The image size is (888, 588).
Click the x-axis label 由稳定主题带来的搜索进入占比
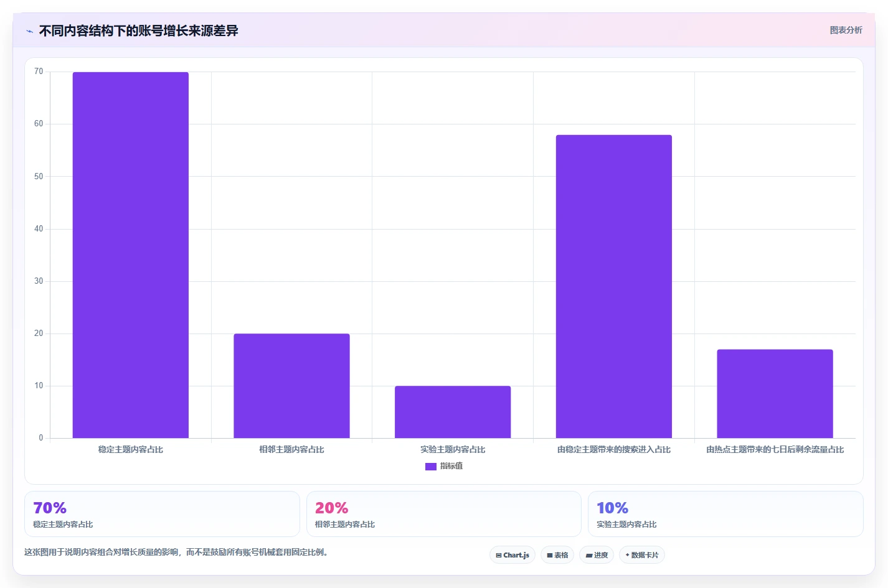pyautogui.click(x=614, y=449)
